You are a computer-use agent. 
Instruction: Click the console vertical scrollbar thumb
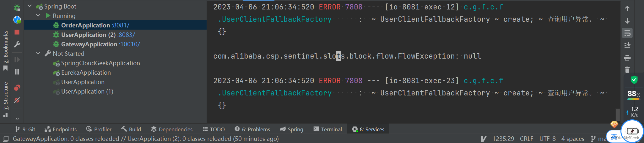click(618, 115)
